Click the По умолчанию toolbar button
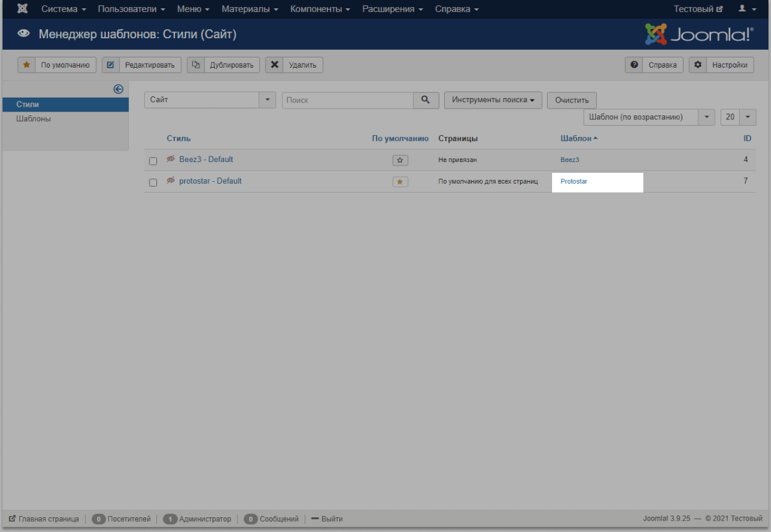The height and width of the screenshot is (532, 771). [x=57, y=64]
